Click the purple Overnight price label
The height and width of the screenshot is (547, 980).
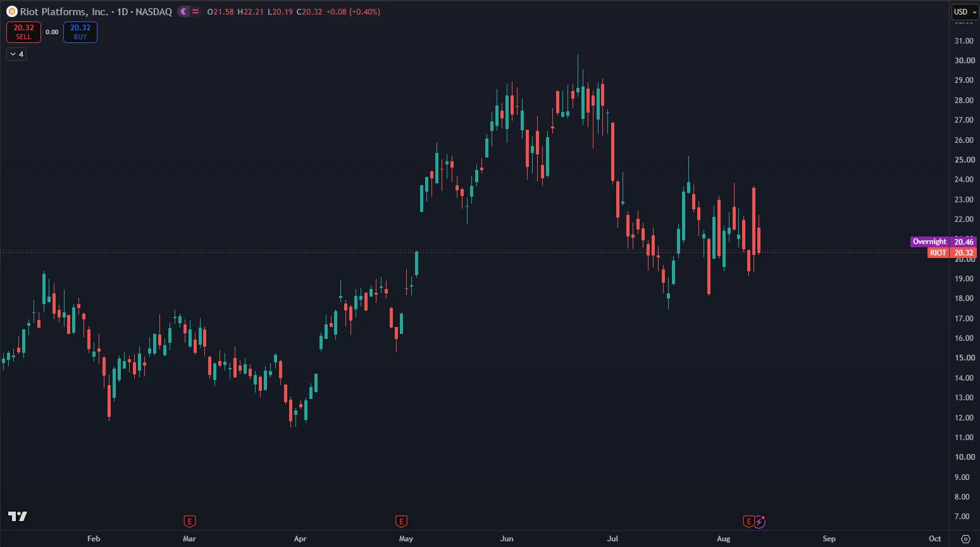click(929, 242)
